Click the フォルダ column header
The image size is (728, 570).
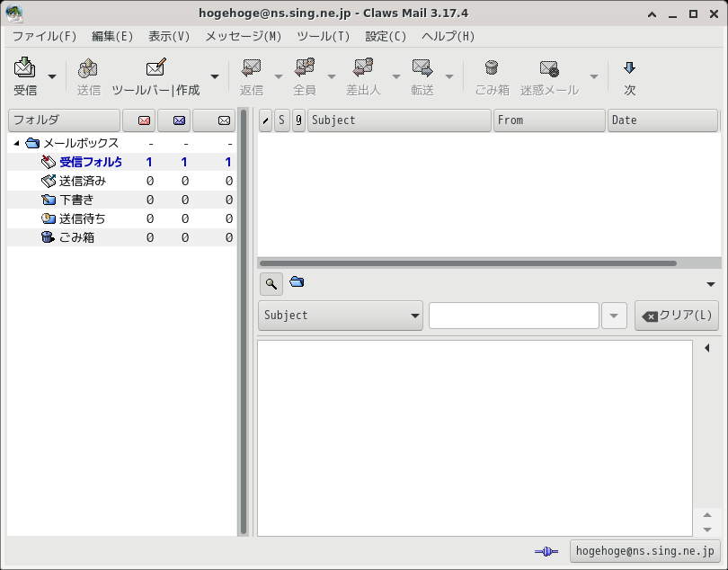coord(64,120)
